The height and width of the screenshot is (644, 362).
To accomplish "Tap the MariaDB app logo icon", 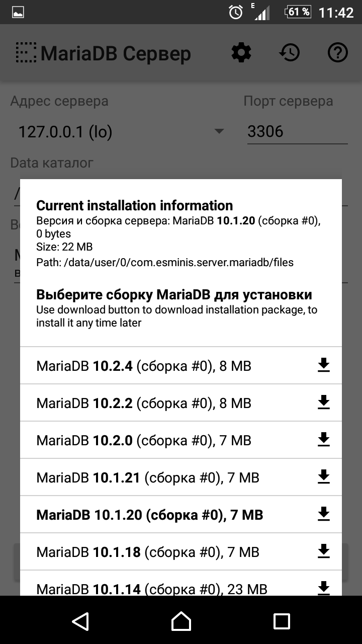I will (x=26, y=53).
